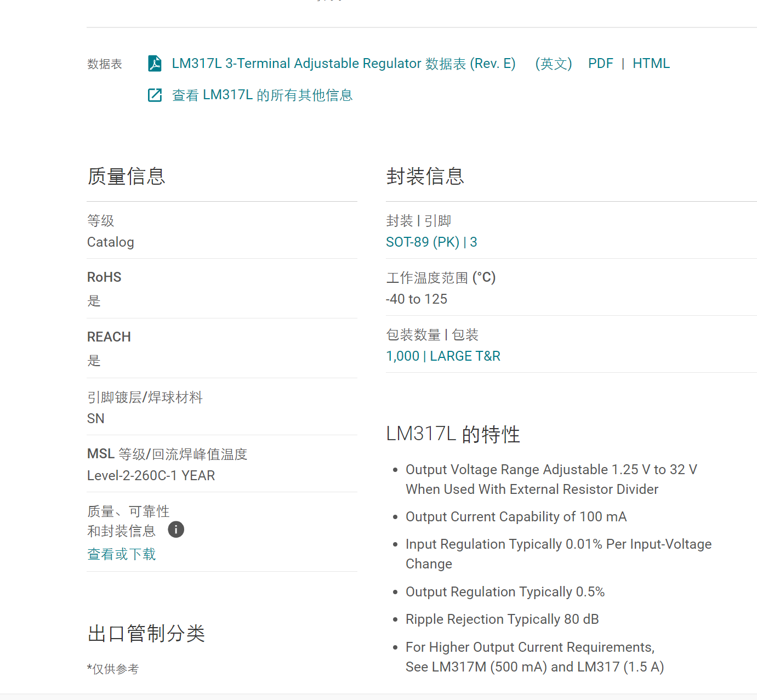Open the info icon beside 和封装信息
The image size is (757, 700).
[x=176, y=530]
